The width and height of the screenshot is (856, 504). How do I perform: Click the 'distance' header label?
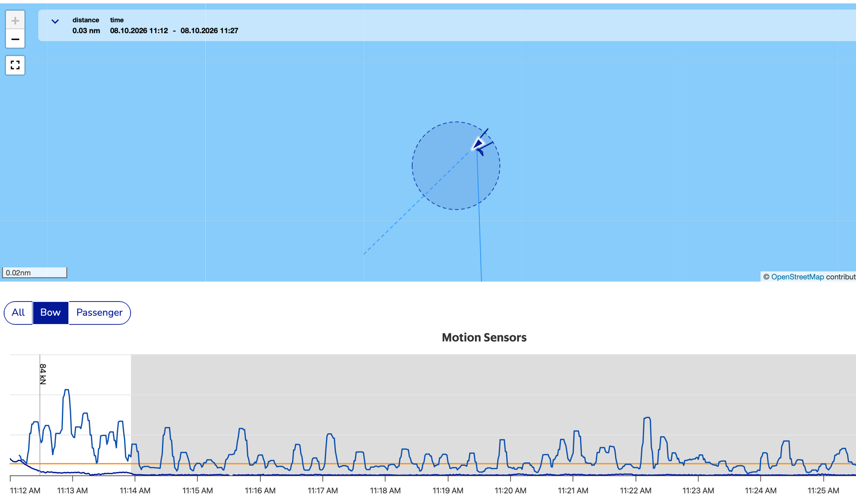tap(86, 20)
